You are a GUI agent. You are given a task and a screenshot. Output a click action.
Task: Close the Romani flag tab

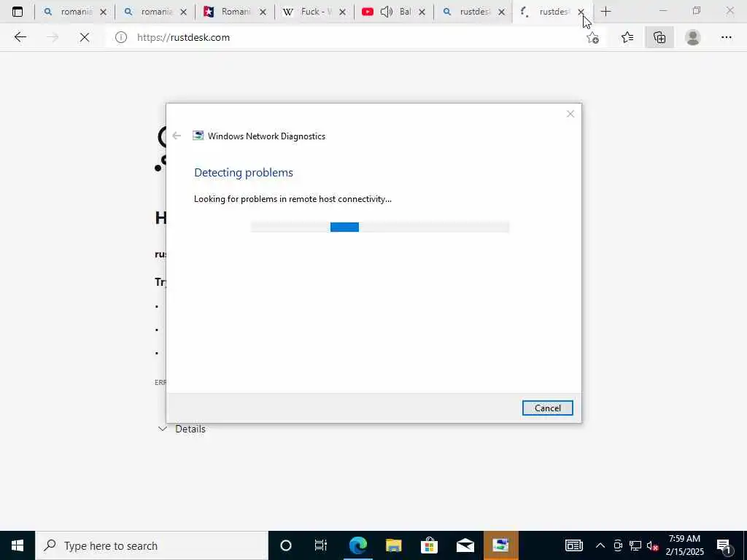coord(263,12)
